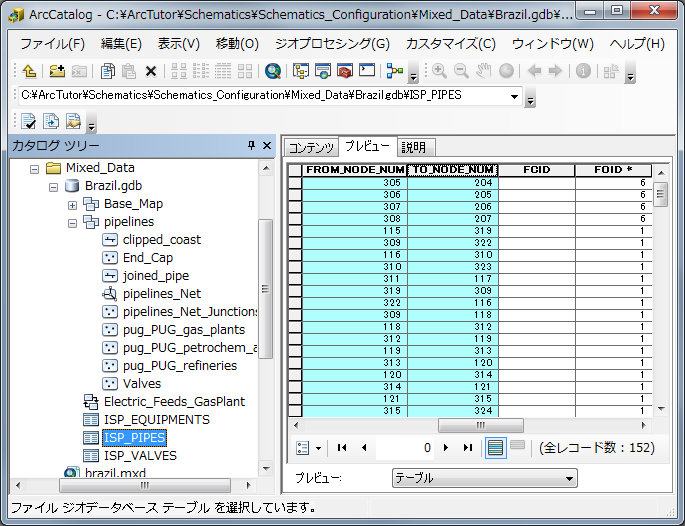
Task: Go to the first record
Action: tap(342, 447)
